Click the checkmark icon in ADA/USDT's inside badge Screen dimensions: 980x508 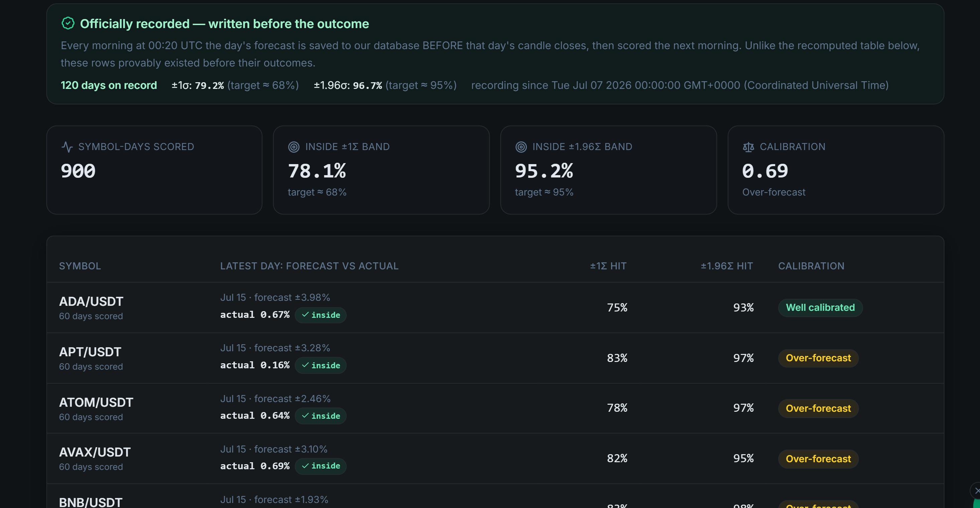[x=305, y=315]
